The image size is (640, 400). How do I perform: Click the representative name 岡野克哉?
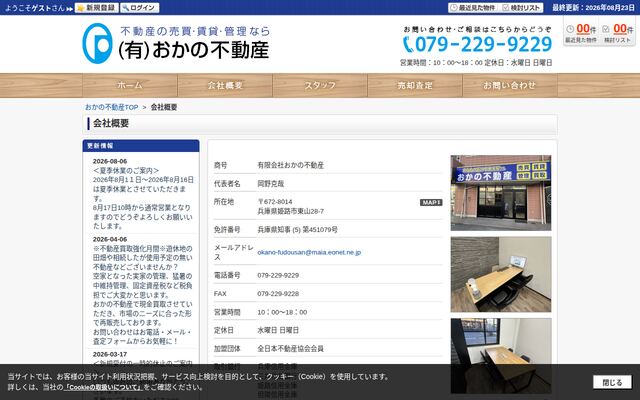tap(271, 184)
